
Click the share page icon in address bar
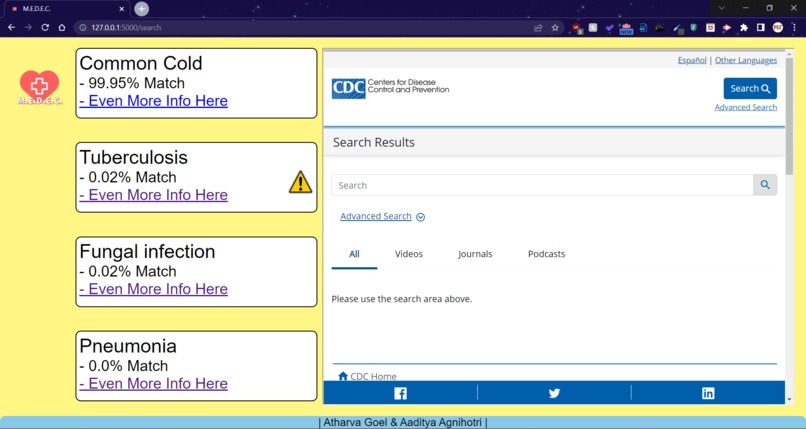point(538,28)
